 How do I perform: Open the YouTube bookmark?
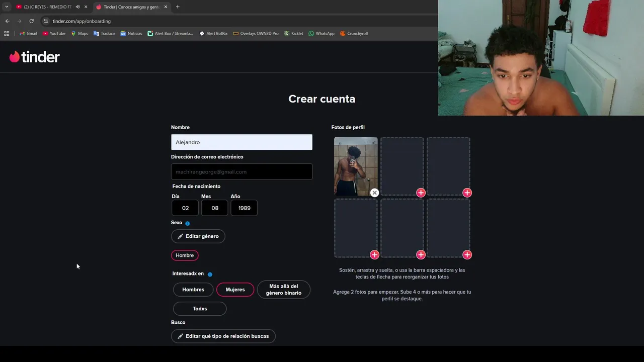point(54,34)
